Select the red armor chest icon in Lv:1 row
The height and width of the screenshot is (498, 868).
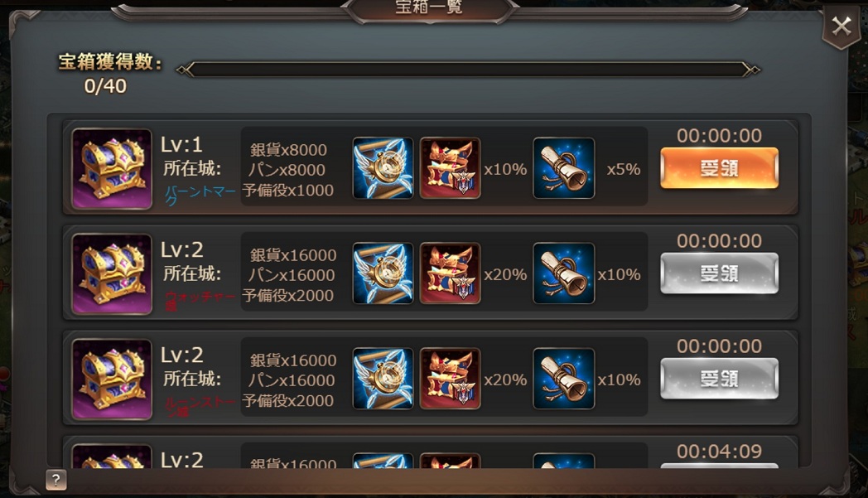450,168
